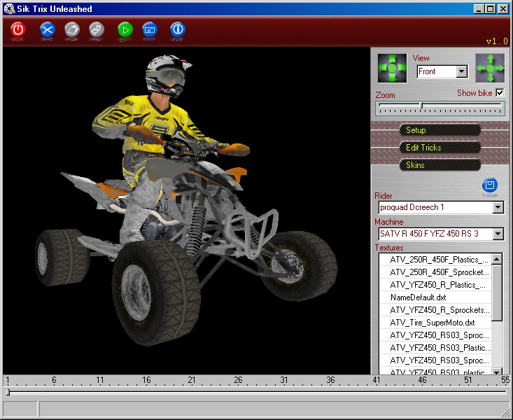
Task: Start animation with green play icon
Action: (125, 30)
